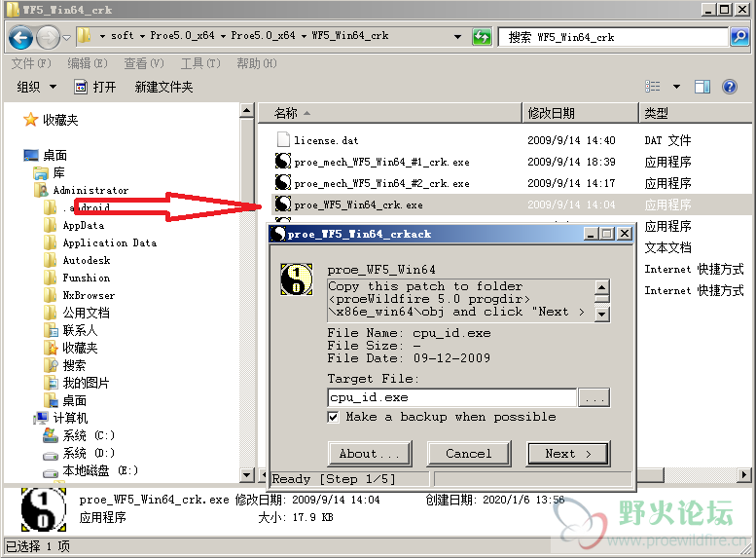
Task: Go back with the Explorer back arrow
Action: (x=20, y=37)
